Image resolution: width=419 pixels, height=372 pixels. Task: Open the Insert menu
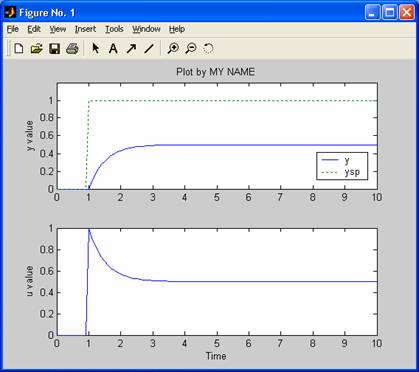pos(85,29)
